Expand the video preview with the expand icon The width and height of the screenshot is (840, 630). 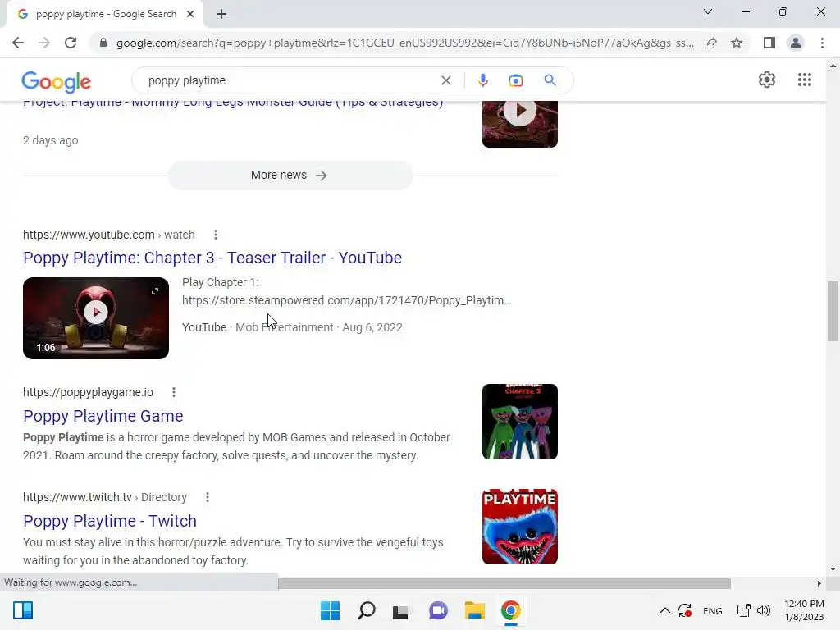point(155,291)
